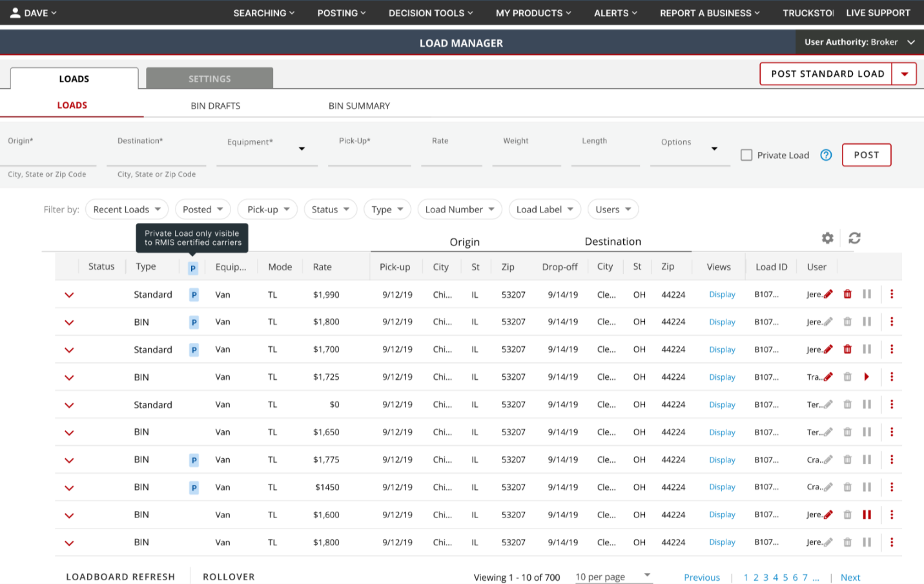
Task: Click the trash icon in the $1,775 row
Action: pos(848,459)
